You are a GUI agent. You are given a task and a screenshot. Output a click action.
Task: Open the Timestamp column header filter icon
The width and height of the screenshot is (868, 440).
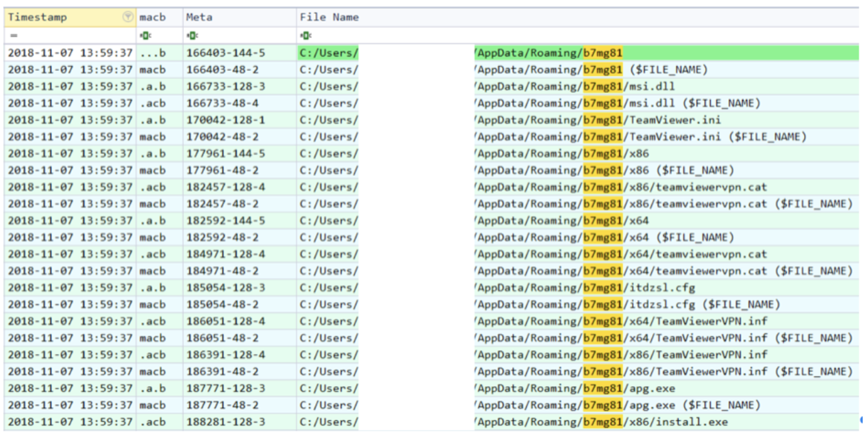(x=128, y=17)
